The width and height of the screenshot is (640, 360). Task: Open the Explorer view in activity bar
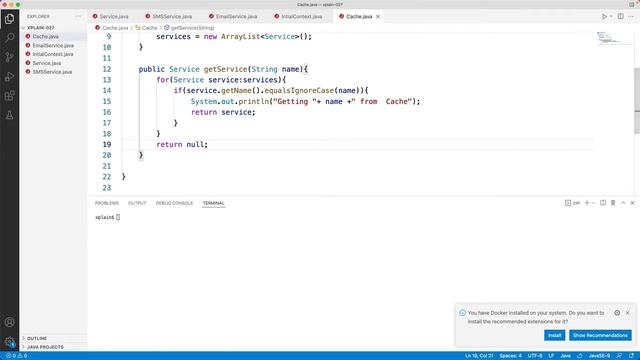click(9, 19)
